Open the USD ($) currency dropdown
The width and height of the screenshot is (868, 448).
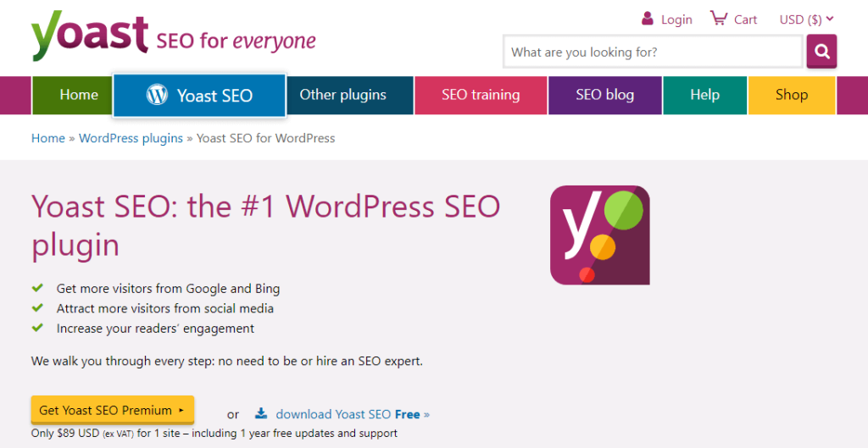pos(806,19)
